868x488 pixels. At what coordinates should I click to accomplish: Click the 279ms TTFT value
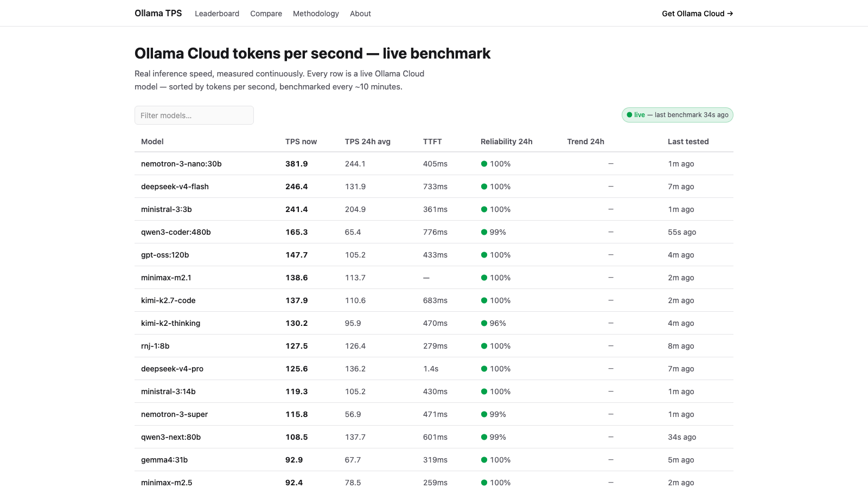(x=435, y=346)
